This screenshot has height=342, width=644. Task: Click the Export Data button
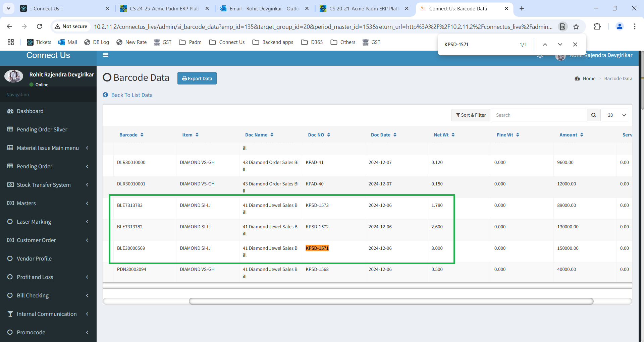pos(197,78)
